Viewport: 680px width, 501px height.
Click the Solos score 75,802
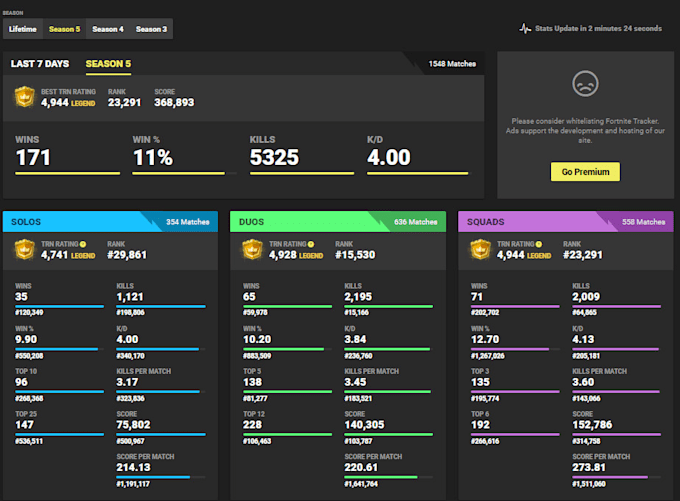(133, 425)
